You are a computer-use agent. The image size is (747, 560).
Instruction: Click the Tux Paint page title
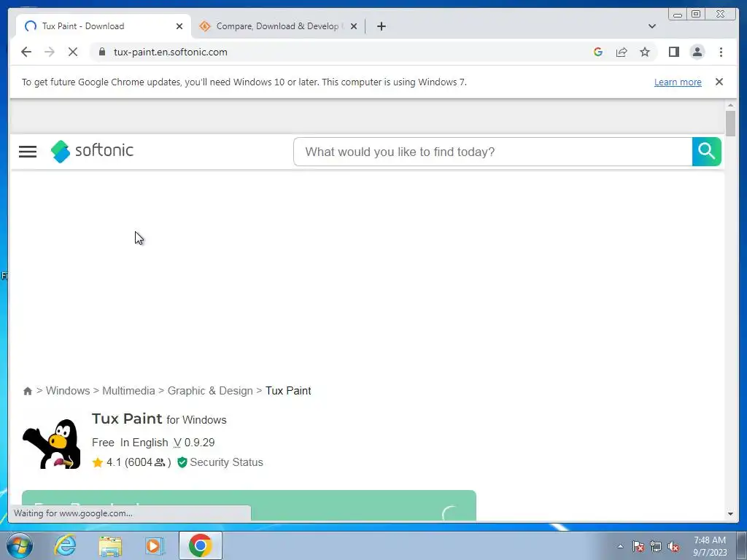[127, 419]
